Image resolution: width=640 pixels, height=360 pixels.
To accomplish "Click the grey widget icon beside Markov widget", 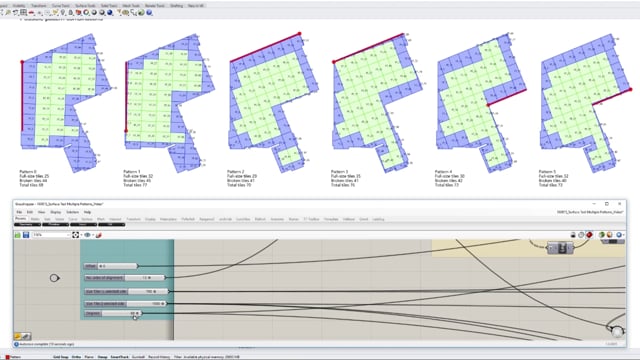I will point(26,336).
